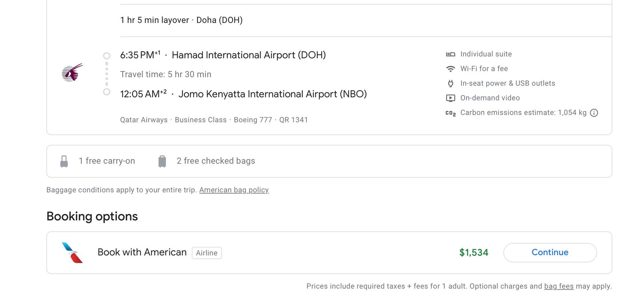
Task: Click the in-seat power plug icon
Action: (x=450, y=84)
